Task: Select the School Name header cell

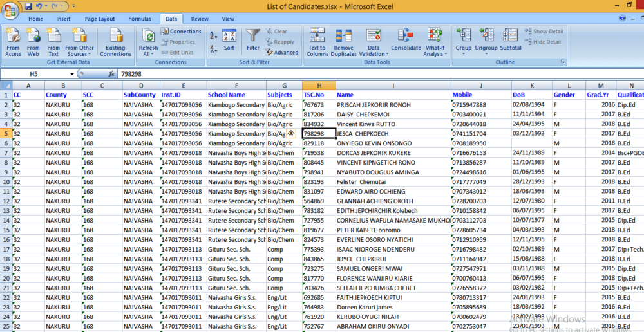Action: pos(236,95)
